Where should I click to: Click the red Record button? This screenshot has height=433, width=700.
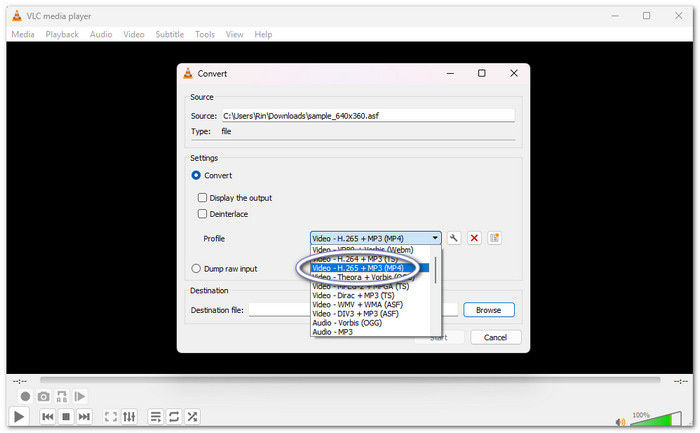tap(25, 396)
